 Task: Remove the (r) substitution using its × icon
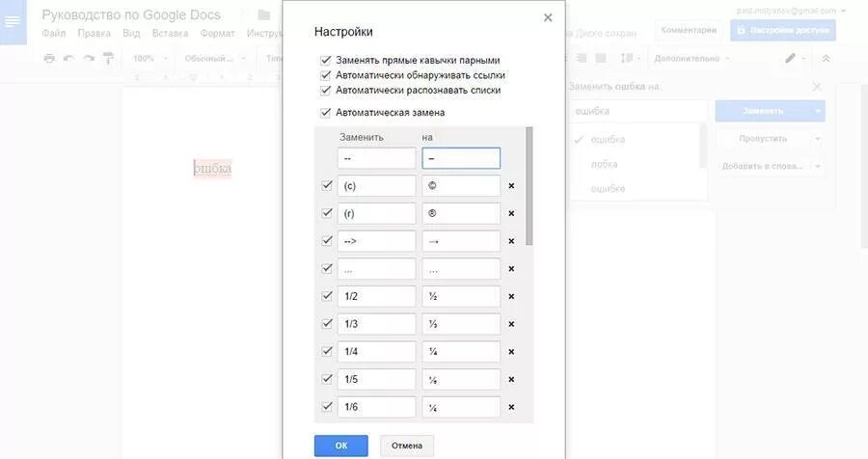click(x=511, y=213)
